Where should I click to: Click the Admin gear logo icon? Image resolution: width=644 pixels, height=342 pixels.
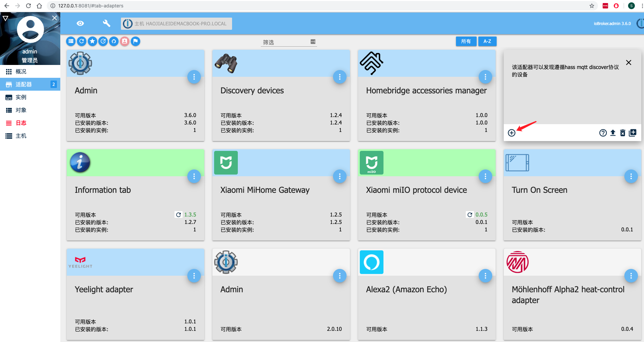tap(80, 63)
